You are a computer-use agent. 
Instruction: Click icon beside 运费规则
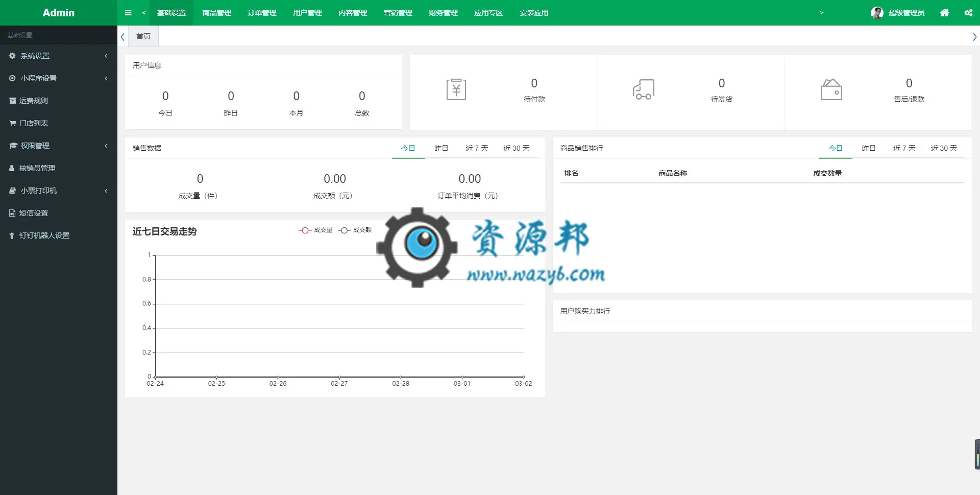(x=12, y=101)
